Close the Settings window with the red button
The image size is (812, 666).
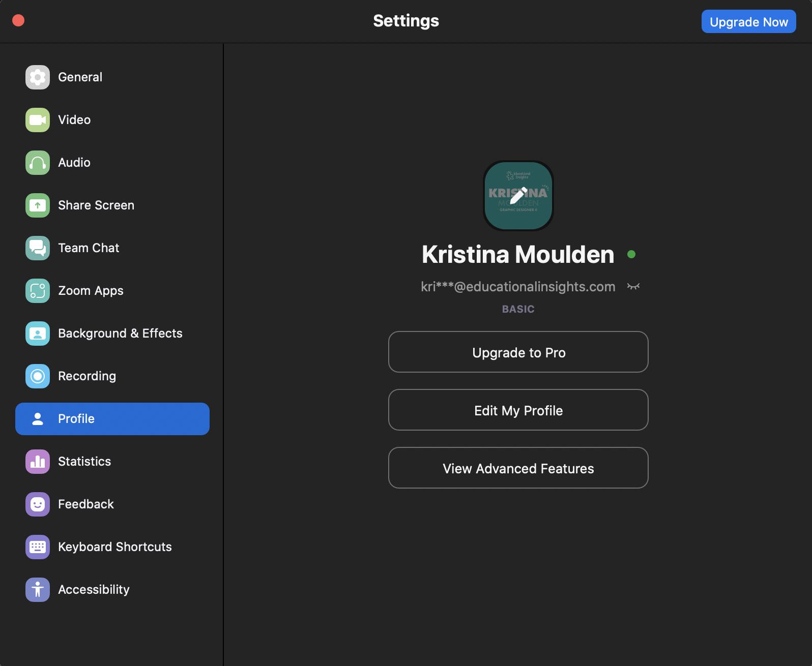tap(18, 20)
